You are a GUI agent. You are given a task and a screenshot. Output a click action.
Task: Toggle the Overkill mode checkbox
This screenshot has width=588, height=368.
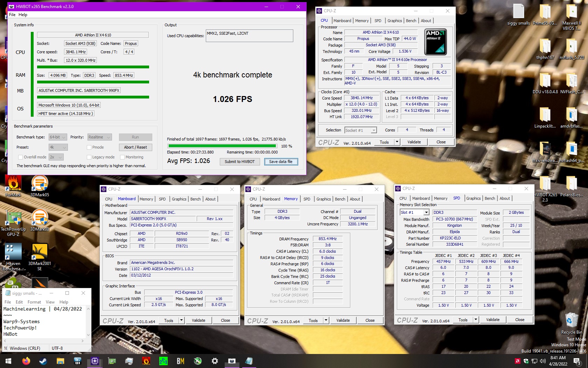(20, 157)
